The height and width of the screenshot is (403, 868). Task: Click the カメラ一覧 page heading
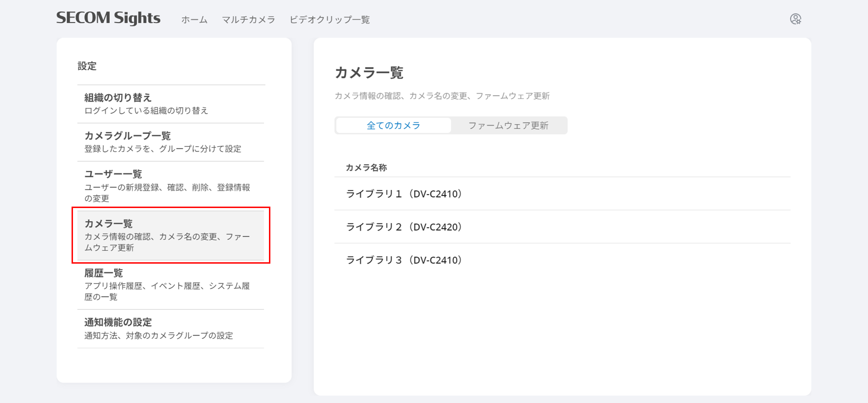click(369, 72)
